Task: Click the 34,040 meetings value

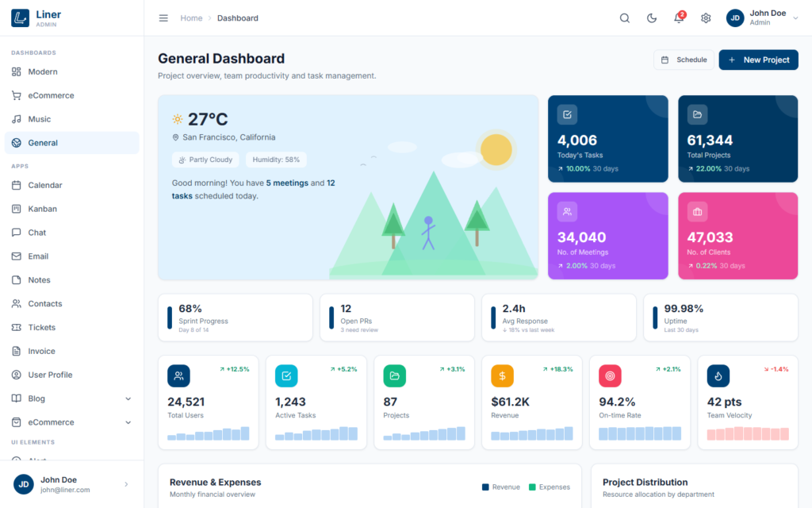Action: [x=581, y=237]
